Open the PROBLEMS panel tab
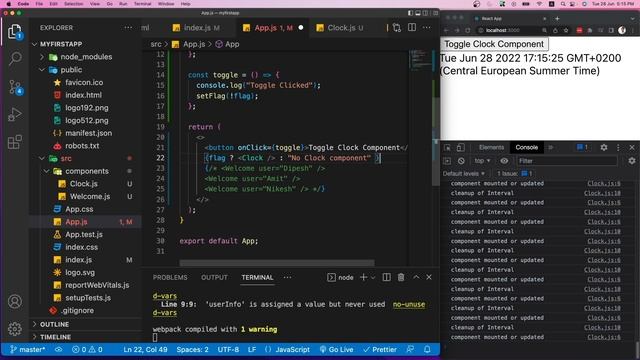This screenshot has width=640, height=360. 170,278
